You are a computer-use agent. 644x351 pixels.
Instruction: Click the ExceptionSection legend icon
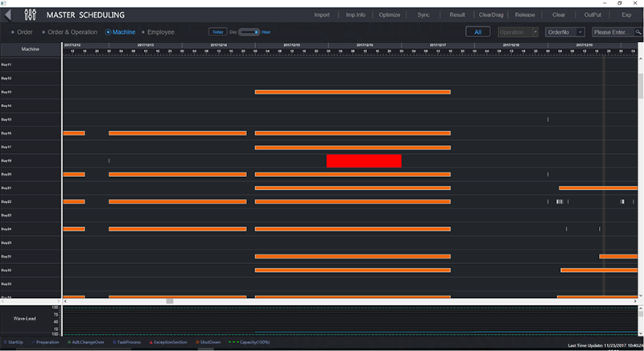[x=151, y=342]
